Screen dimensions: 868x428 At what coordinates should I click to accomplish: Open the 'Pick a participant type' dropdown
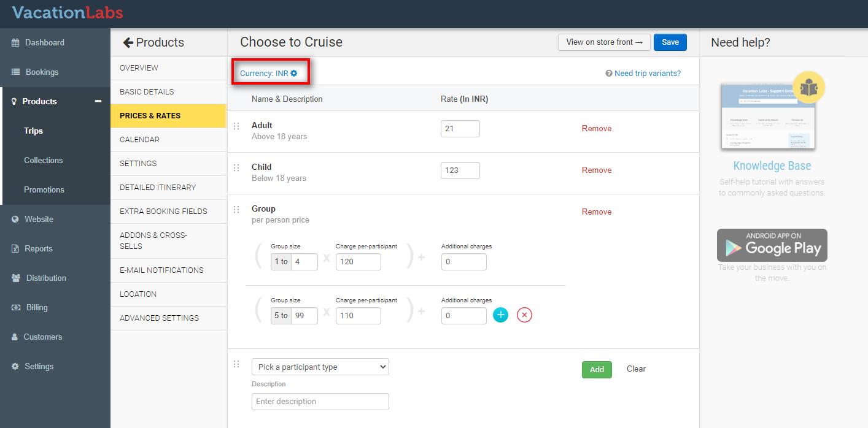tap(320, 367)
